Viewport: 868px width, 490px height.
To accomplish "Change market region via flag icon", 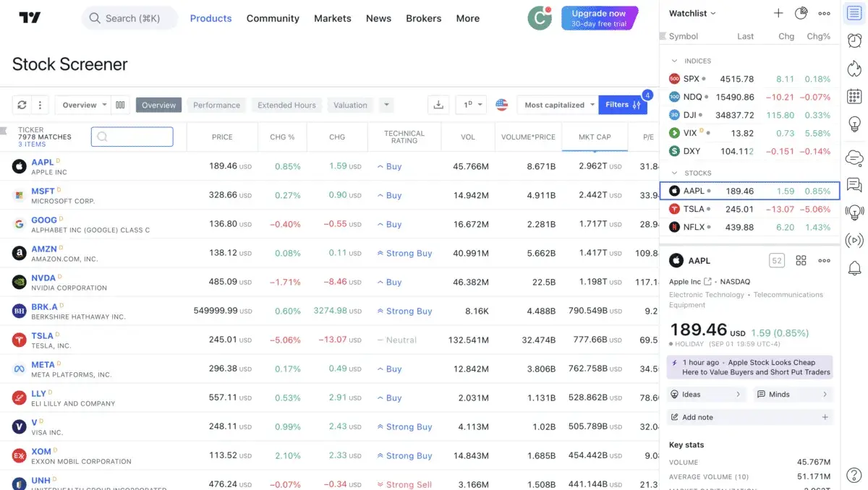I will (x=502, y=104).
